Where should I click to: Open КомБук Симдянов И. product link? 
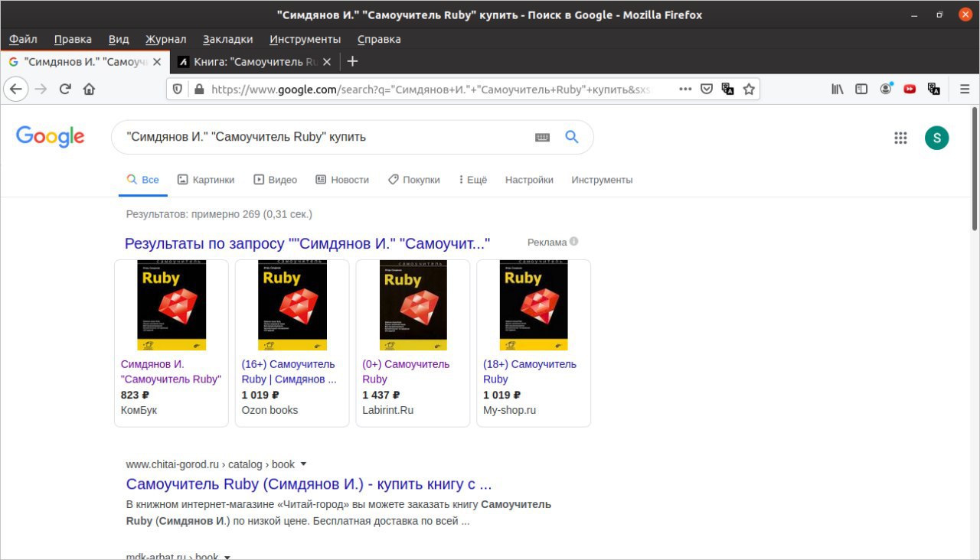click(x=171, y=372)
